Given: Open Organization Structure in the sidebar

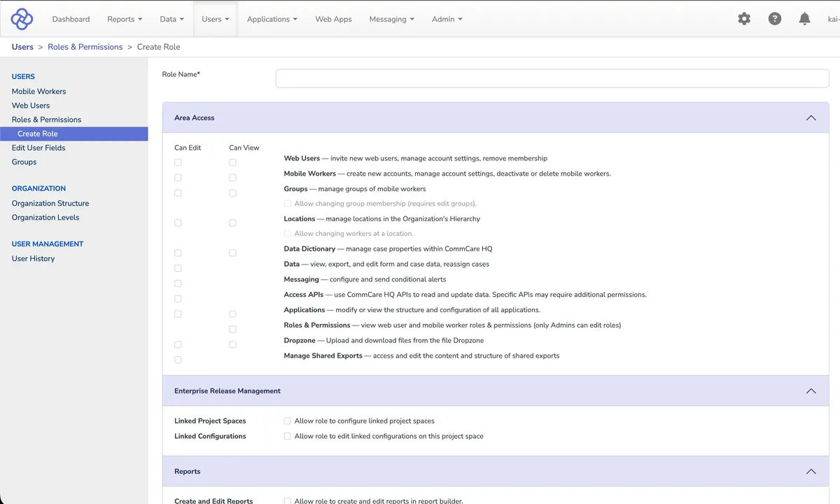Looking at the screenshot, I should 50,203.
